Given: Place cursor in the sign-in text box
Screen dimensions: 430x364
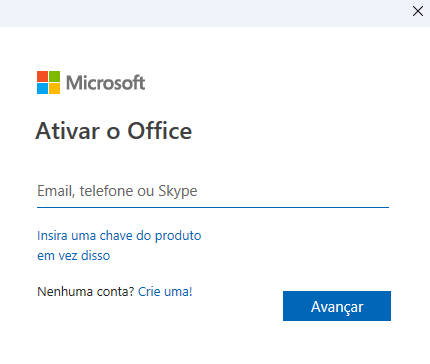Looking at the screenshot, I should pos(213,191).
